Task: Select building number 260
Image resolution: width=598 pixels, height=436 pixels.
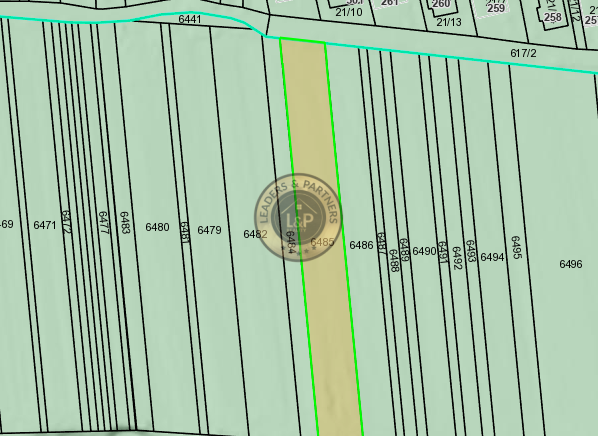Action: [x=441, y=4]
